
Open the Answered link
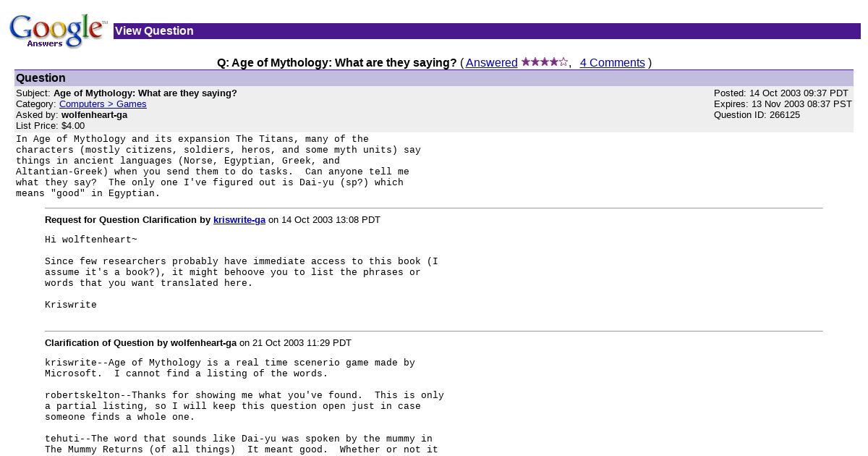click(491, 63)
